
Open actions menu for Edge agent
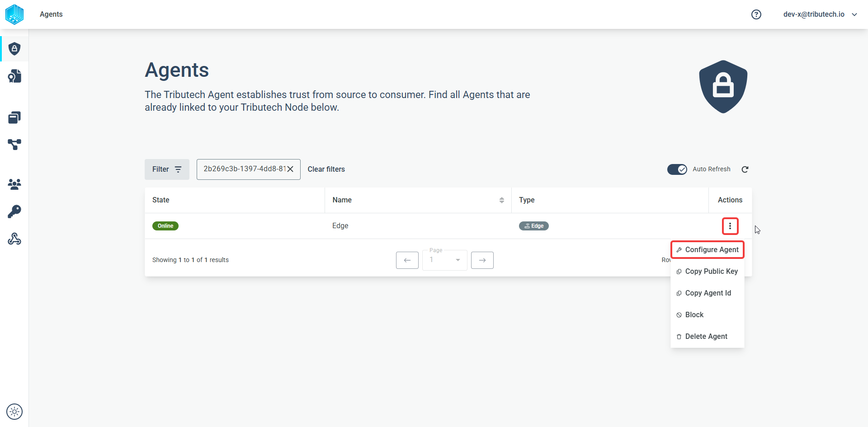730,226
